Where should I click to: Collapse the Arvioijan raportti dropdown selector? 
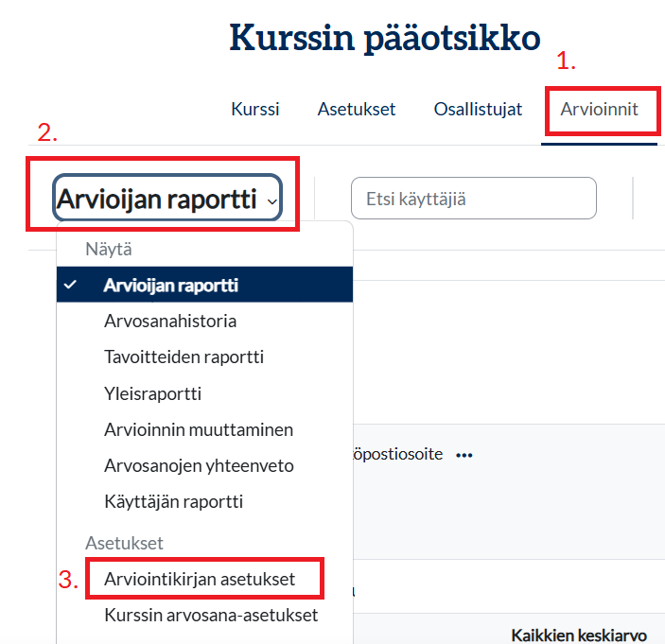point(167,199)
